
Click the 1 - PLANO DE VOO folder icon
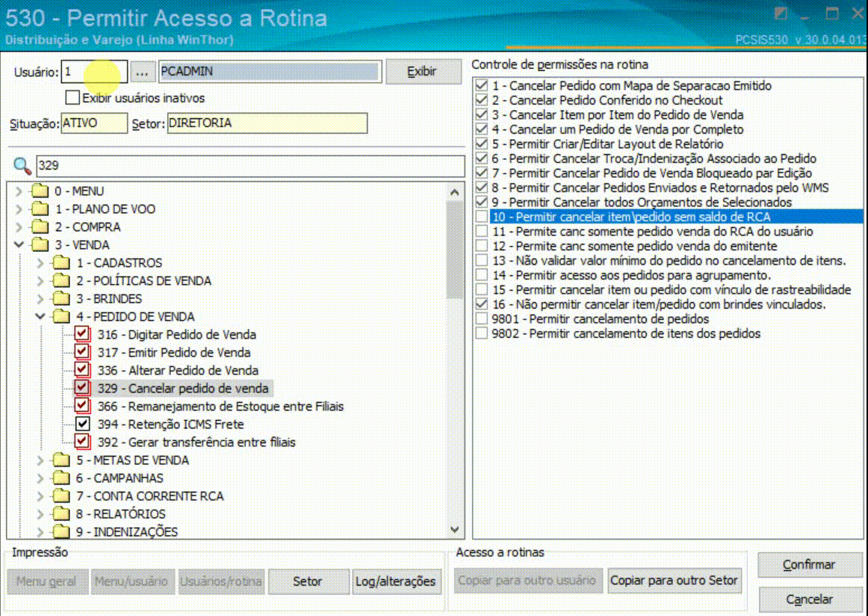click(40, 209)
